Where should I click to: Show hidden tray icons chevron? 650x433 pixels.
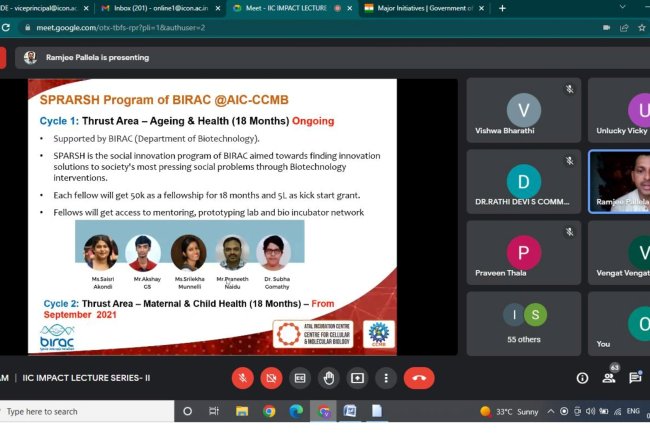551,411
